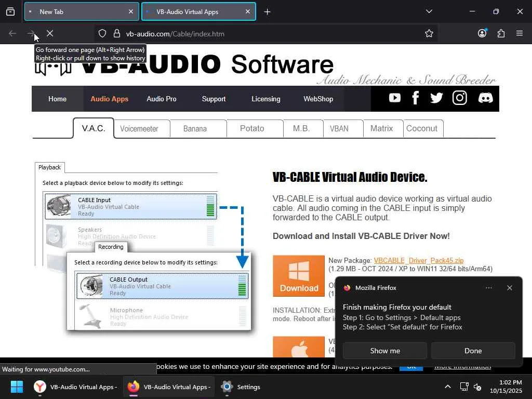
Task: Open tracking protection shield icon
Action: (102, 33)
